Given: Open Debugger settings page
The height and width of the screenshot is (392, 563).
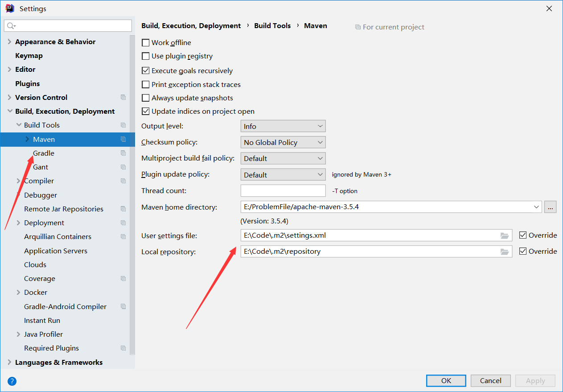Looking at the screenshot, I should coord(41,195).
